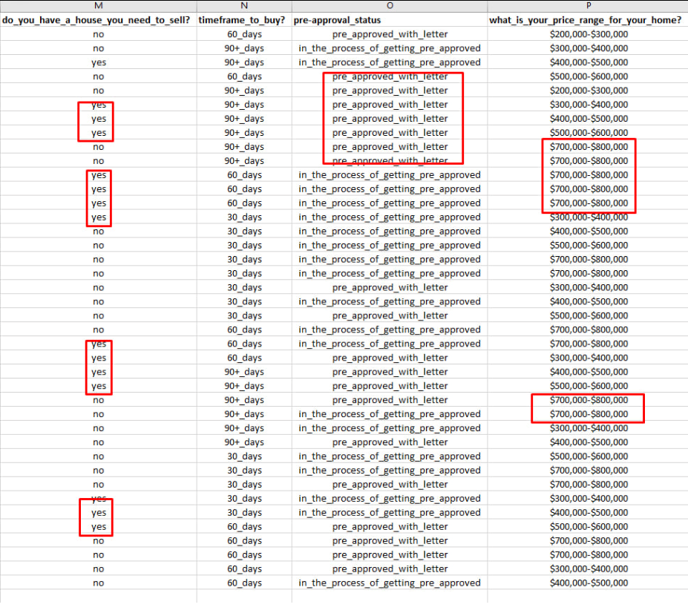Select the column O header

tap(390, 6)
